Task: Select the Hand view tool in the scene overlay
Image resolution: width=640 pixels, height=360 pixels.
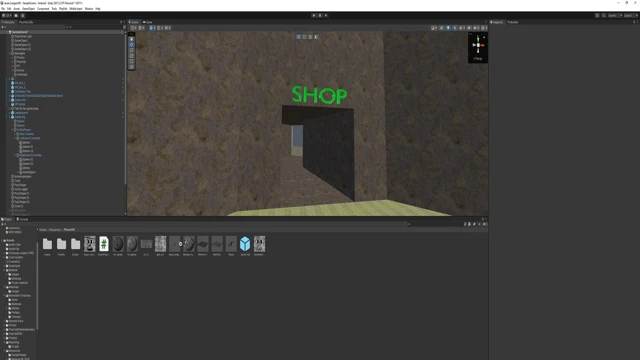Action: 131,39
